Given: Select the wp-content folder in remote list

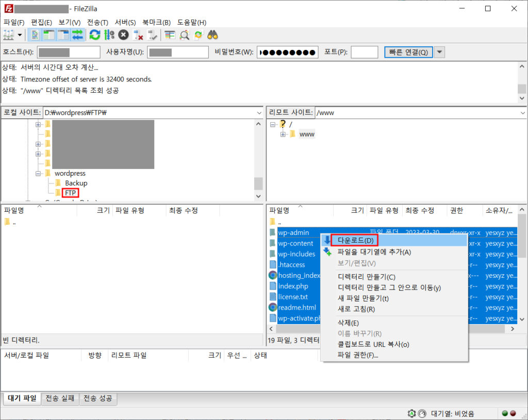Looking at the screenshot, I should [295, 243].
